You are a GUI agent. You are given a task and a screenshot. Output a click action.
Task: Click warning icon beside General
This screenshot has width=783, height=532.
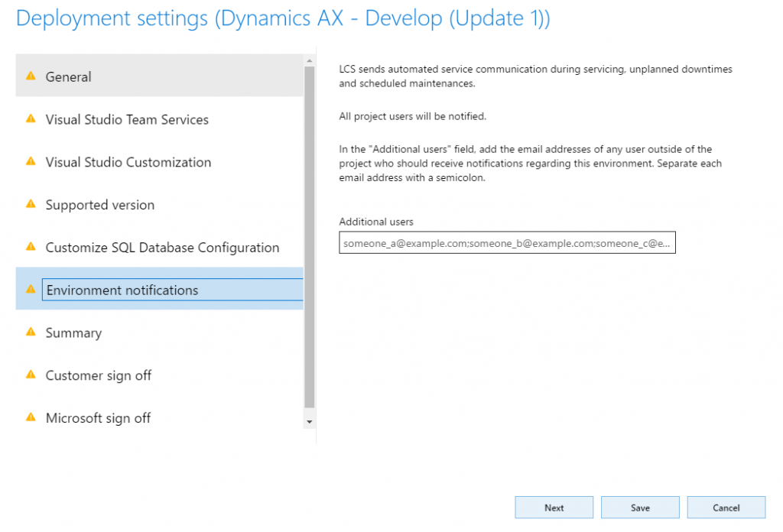tap(31, 76)
